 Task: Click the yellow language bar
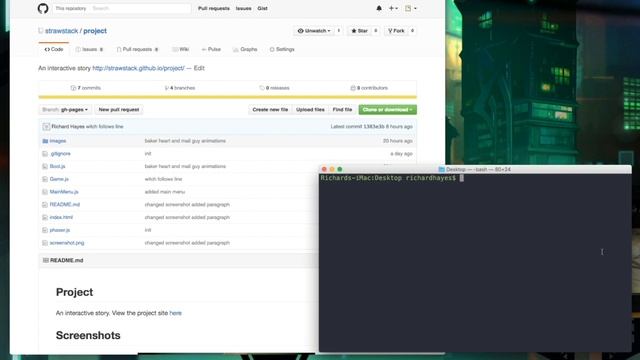pos(227,97)
